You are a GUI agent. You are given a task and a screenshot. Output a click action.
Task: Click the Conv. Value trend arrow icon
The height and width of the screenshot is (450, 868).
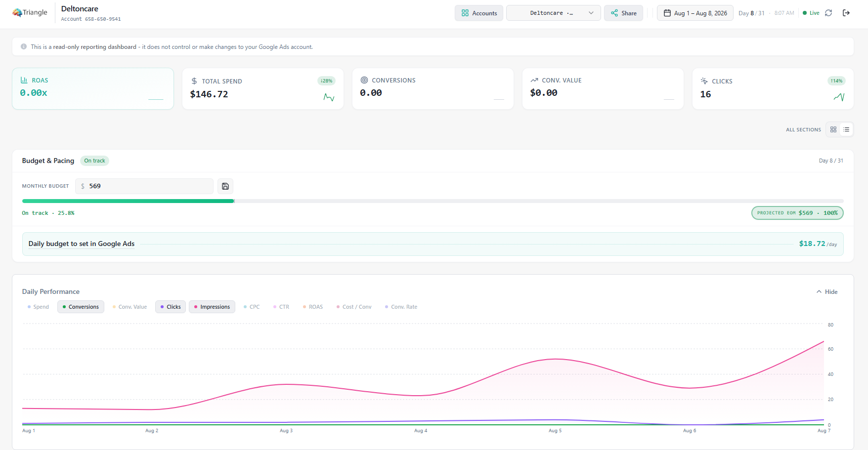point(534,80)
